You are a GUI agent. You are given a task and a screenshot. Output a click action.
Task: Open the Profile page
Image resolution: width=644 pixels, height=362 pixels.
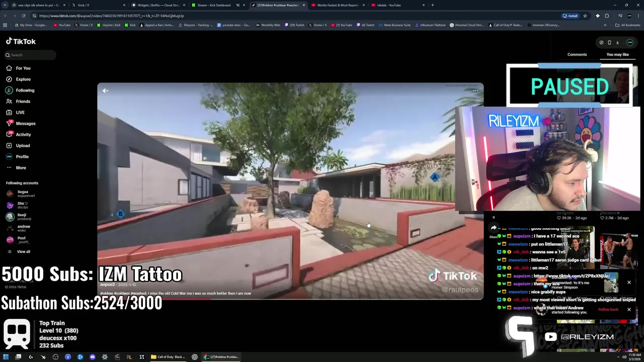22,156
